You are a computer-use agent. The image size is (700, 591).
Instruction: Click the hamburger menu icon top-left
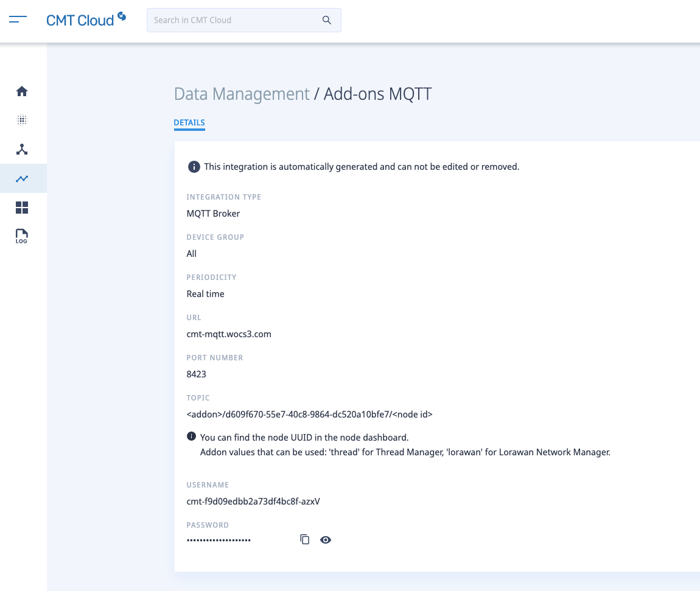(18, 19)
